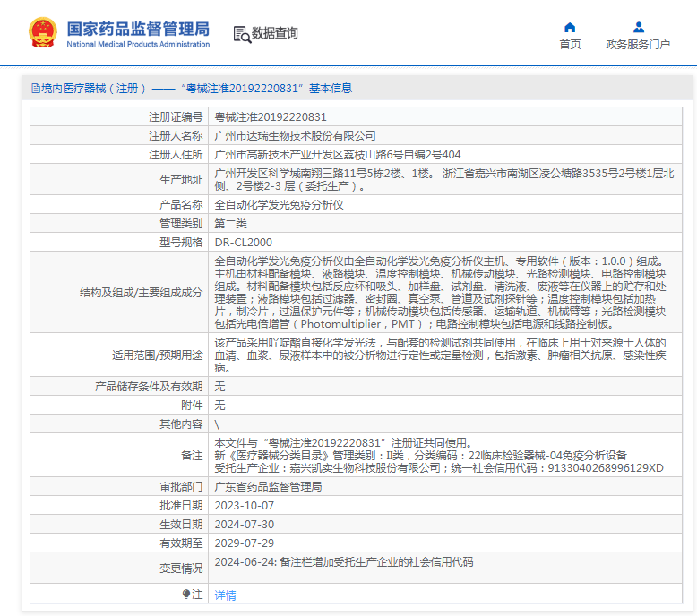Screen dimensions: 697x616
Task: Click the 适用范围/预期用途 label
Action: click(158, 355)
